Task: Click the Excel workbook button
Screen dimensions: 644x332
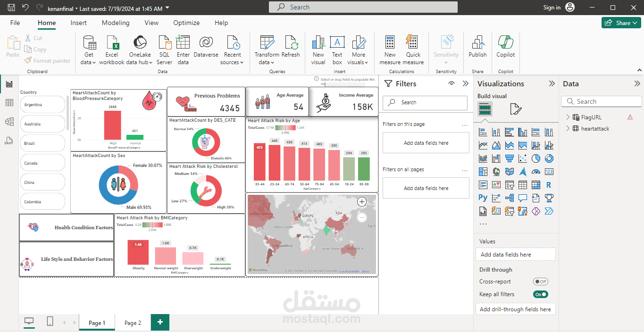Action: point(112,50)
